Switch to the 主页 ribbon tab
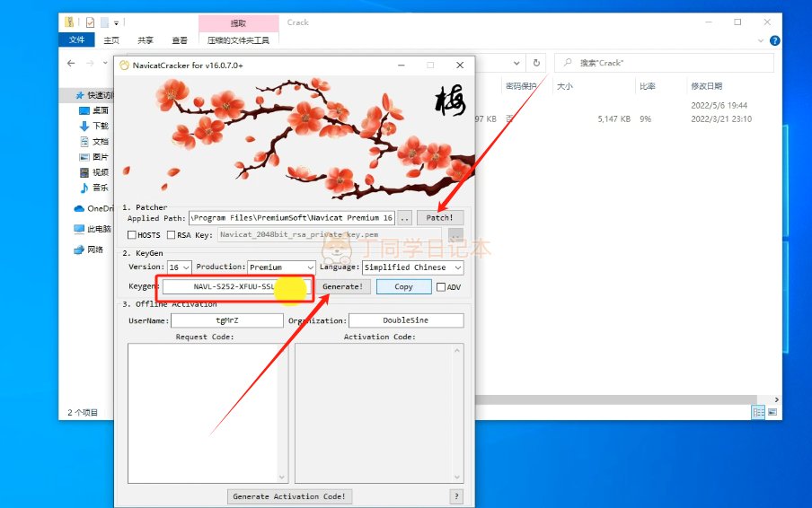Screen dimensions: 812x508 click(111, 39)
